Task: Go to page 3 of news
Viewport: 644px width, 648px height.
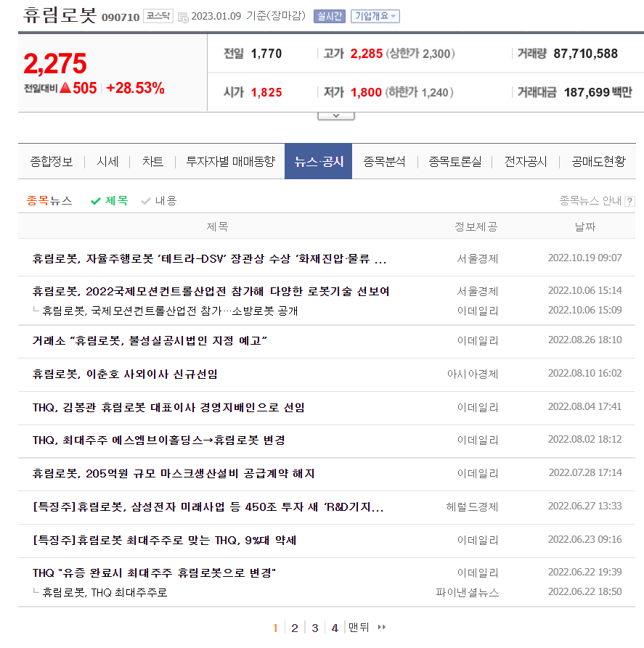Action: click(x=315, y=628)
